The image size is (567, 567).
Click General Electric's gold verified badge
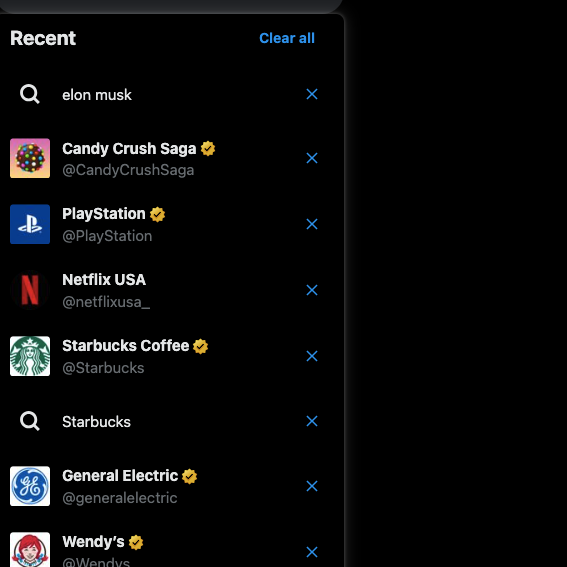point(189,477)
